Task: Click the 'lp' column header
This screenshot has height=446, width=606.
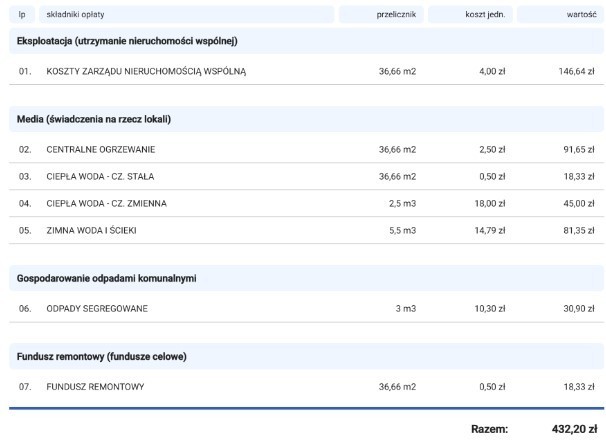Action: 24,15
